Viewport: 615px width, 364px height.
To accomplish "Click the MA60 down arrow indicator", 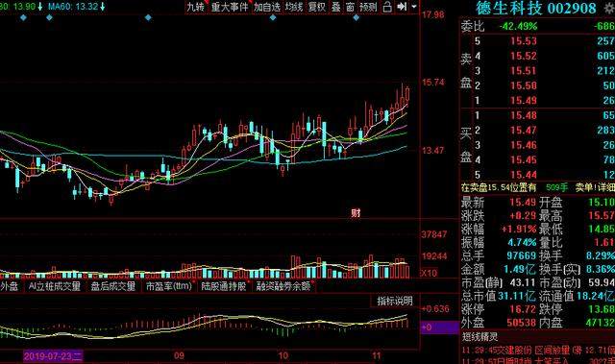I will (x=103, y=7).
